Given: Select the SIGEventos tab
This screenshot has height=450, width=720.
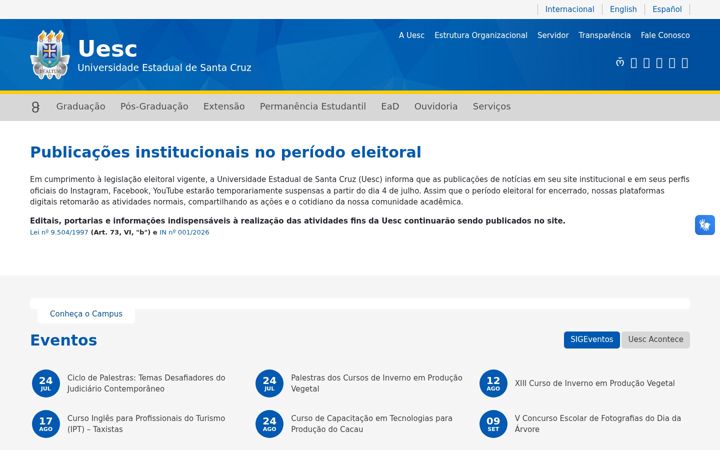Looking at the screenshot, I should tap(591, 340).
